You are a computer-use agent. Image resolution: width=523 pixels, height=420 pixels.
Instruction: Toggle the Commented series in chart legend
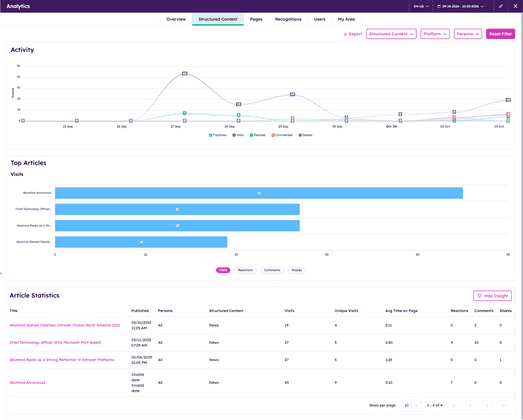click(282, 135)
